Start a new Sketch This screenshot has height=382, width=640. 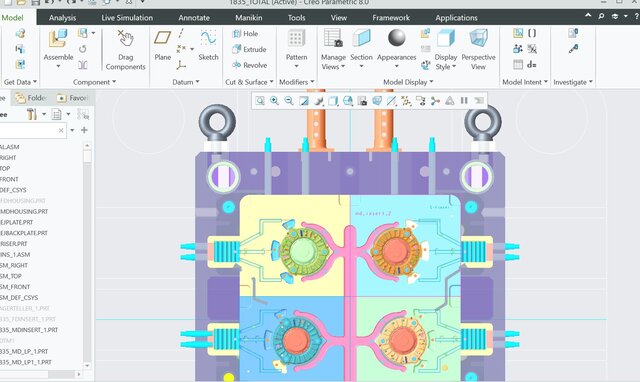click(x=208, y=45)
